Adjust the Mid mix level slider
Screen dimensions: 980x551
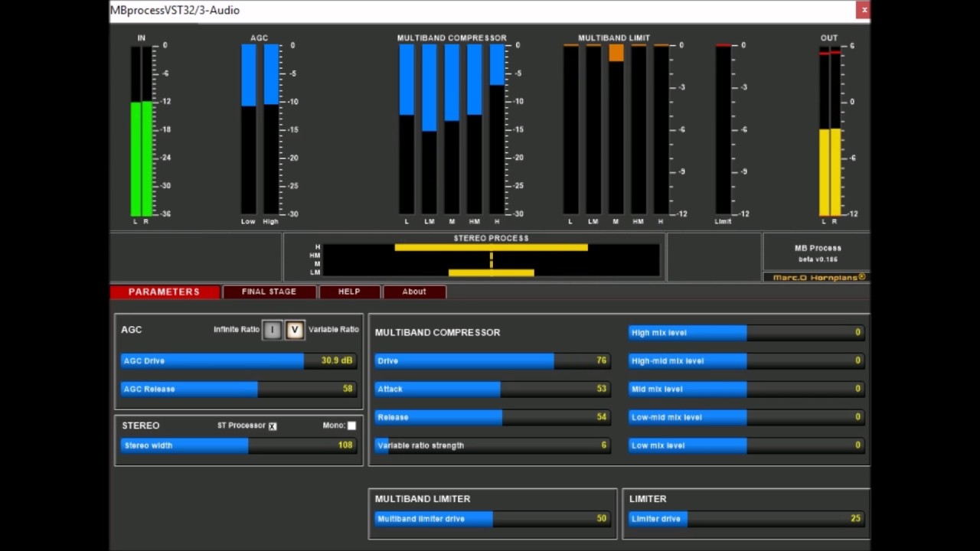[746, 389]
